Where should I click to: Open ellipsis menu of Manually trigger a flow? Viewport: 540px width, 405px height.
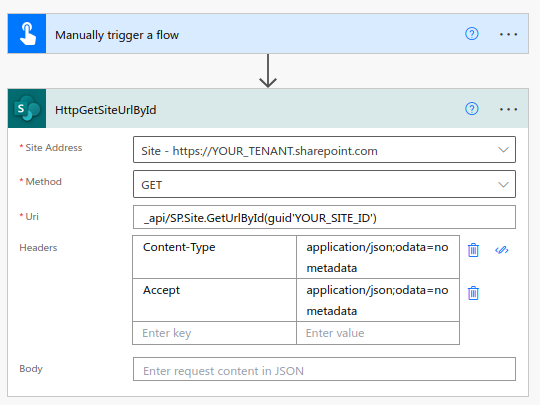508,34
